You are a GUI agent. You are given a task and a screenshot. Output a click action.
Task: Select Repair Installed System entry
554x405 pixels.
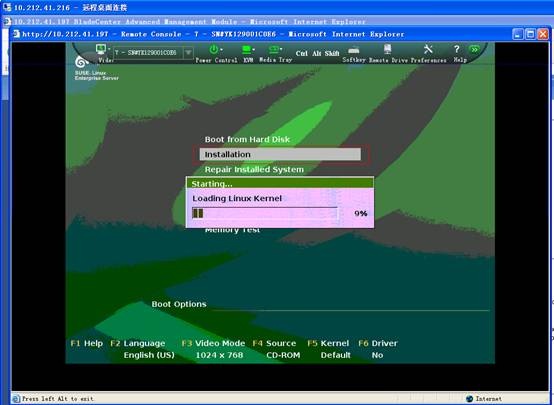coord(254,170)
